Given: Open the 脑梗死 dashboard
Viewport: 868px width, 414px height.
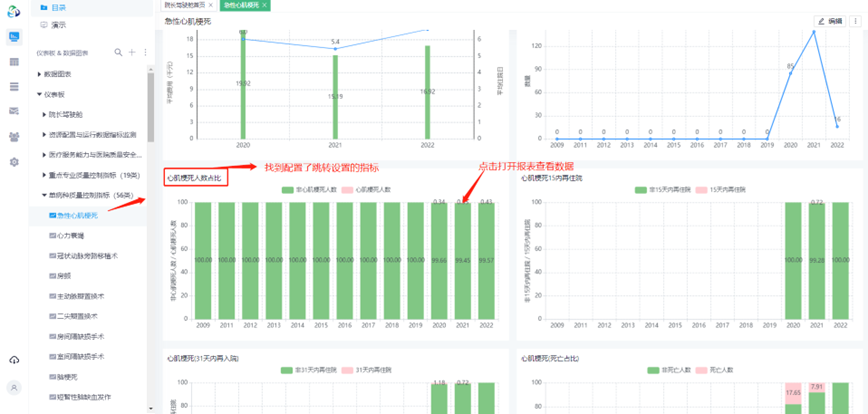Looking at the screenshot, I should tap(67, 376).
